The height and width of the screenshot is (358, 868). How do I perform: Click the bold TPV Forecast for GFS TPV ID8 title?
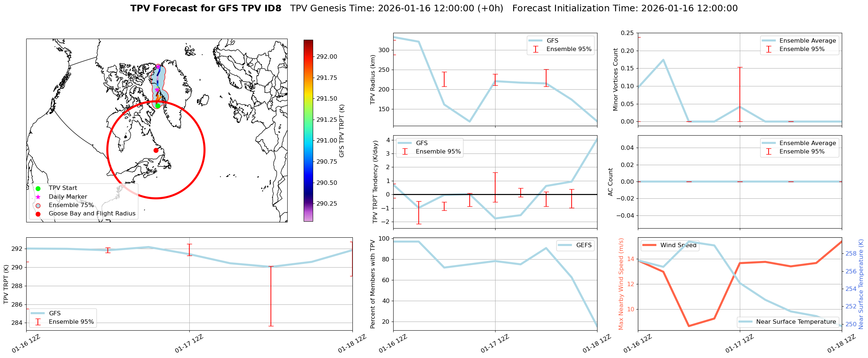206,8
